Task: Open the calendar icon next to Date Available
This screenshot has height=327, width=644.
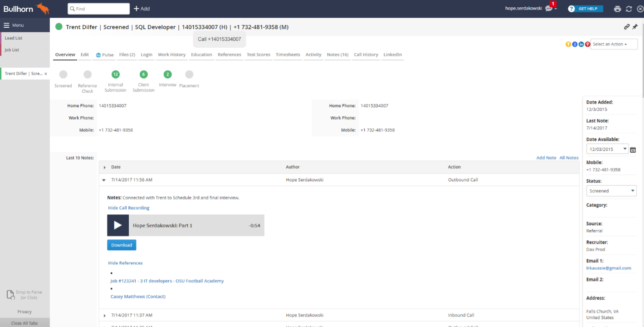Action: pyautogui.click(x=633, y=149)
